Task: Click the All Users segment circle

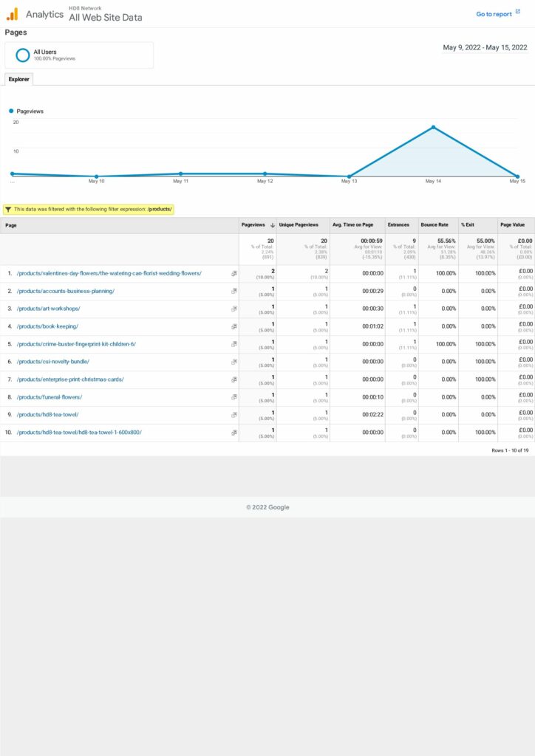Action: (23, 55)
